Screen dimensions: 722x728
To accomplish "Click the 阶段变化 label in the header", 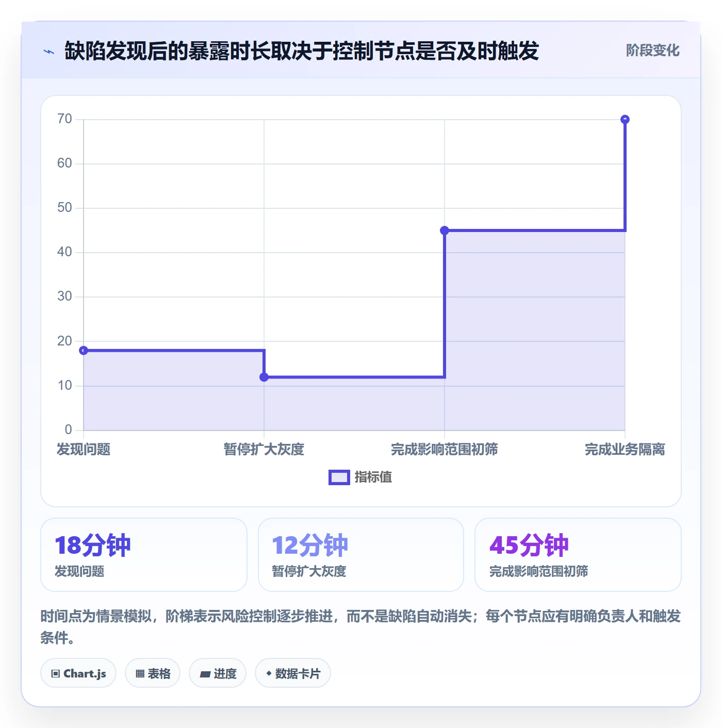I will coord(652,51).
